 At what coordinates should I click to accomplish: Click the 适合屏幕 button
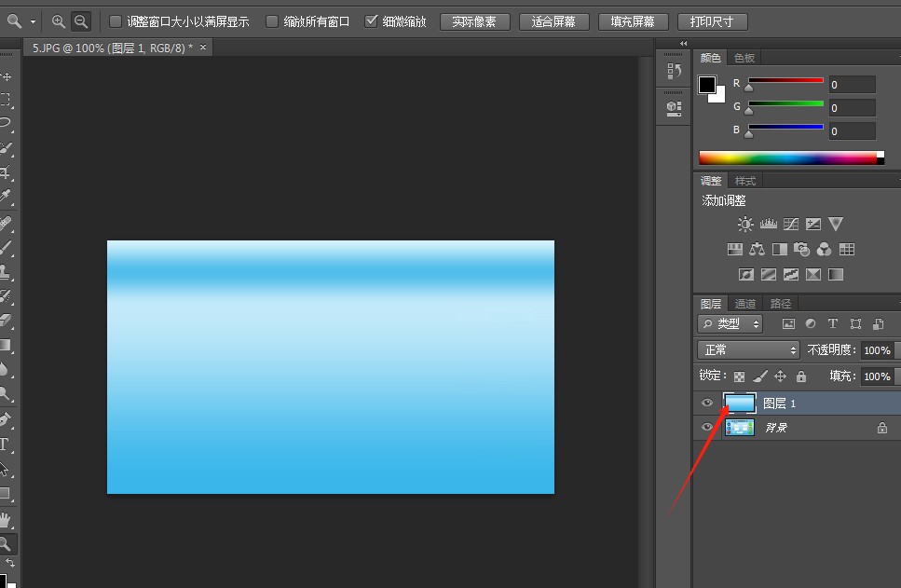(554, 21)
